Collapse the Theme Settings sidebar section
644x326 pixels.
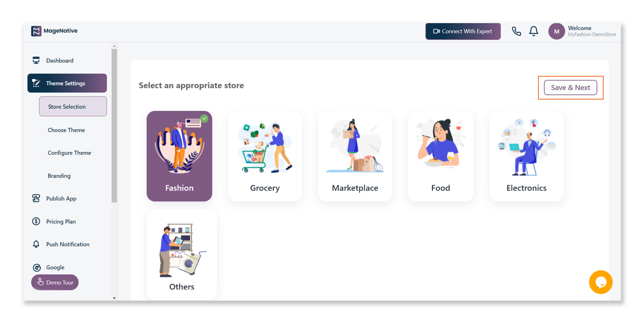click(x=67, y=83)
